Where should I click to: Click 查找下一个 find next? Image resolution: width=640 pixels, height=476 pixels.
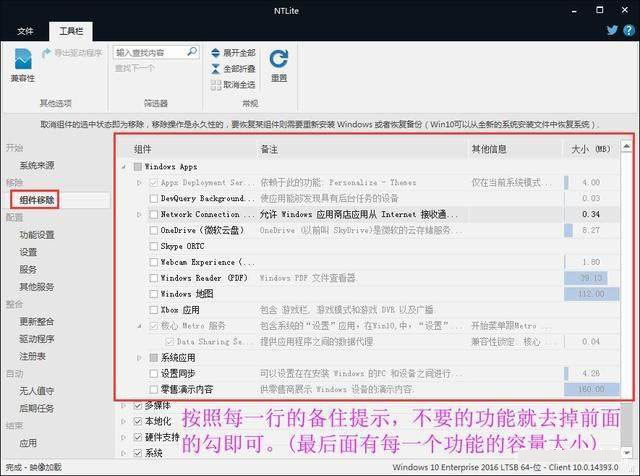click(135, 68)
